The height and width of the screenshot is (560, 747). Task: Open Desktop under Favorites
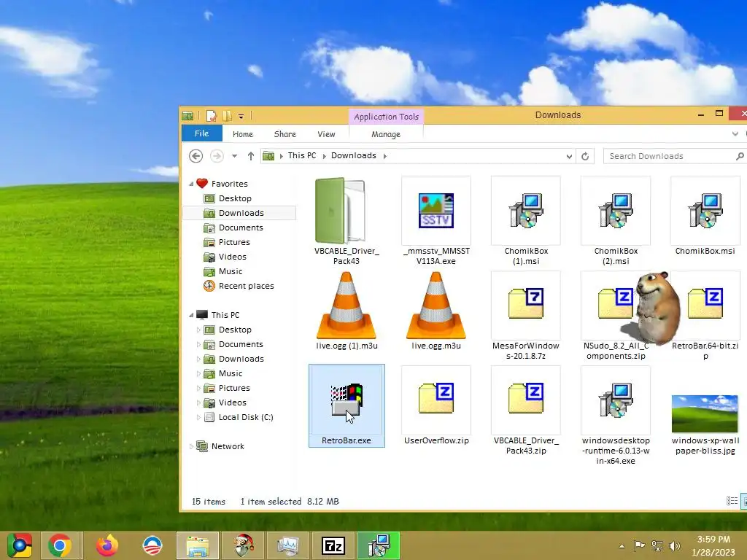pos(234,198)
